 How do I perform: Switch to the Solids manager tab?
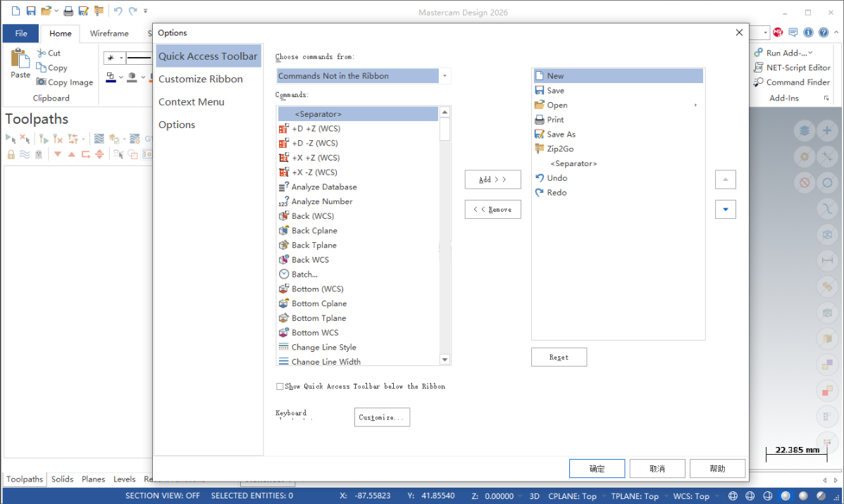click(62, 479)
